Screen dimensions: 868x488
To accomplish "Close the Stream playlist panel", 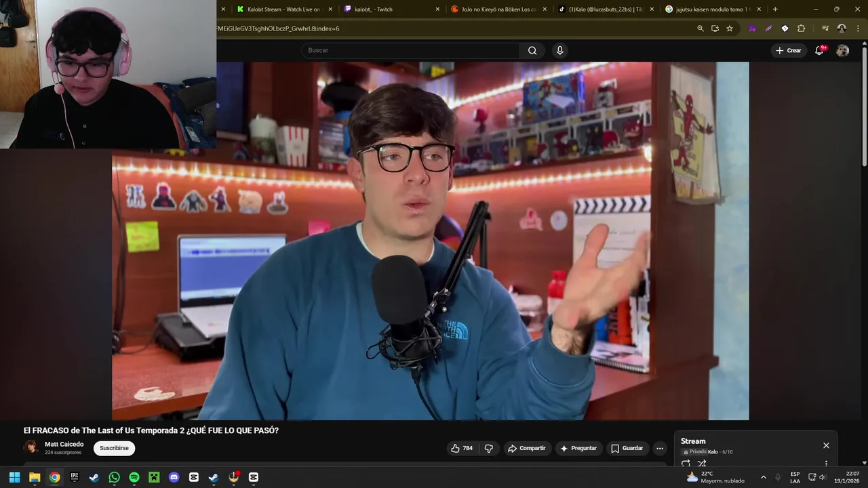I will (826, 445).
